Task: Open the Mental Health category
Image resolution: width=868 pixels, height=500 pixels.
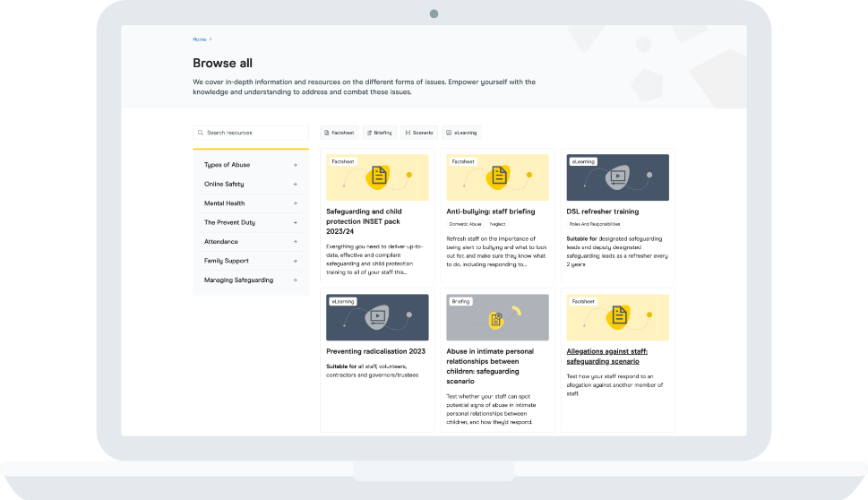Action: [x=251, y=203]
